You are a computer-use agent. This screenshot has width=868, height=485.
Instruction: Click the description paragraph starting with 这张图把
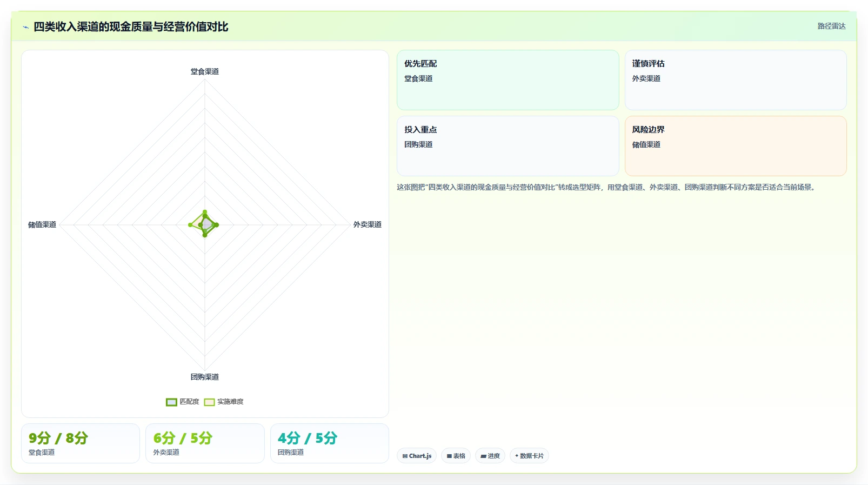pyautogui.click(x=607, y=187)
